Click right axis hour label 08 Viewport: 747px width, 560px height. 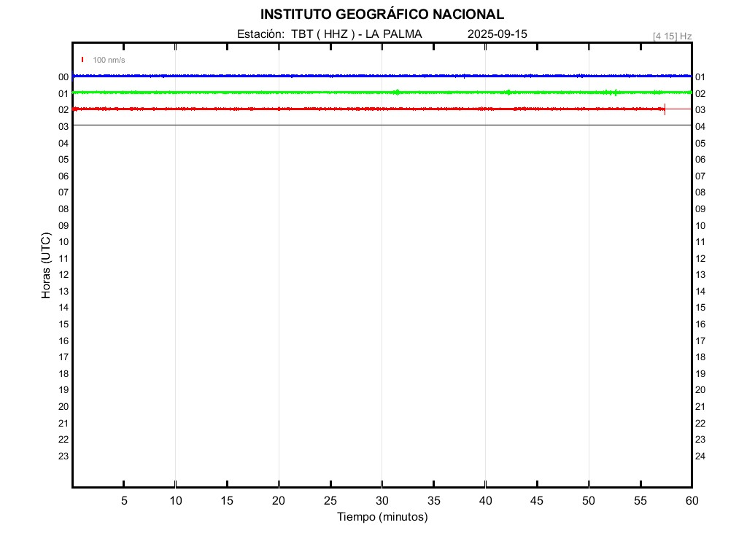tap(700, 192)
